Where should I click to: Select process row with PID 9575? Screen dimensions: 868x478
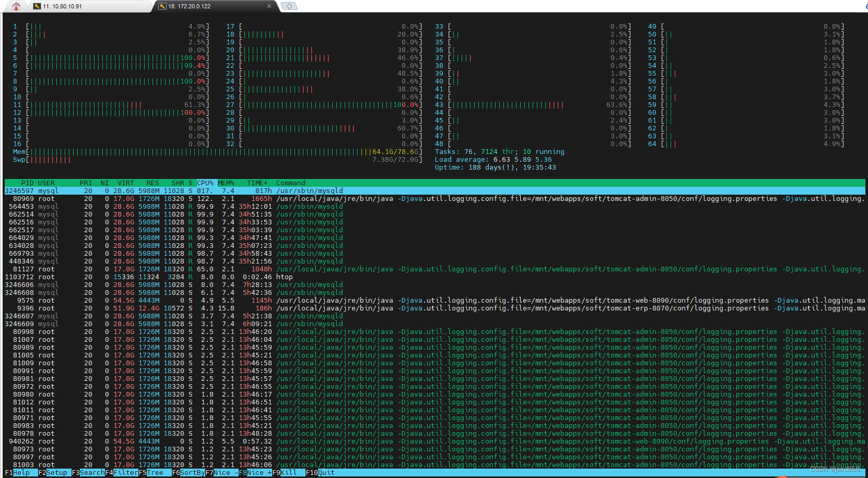[x=435, y=301]
